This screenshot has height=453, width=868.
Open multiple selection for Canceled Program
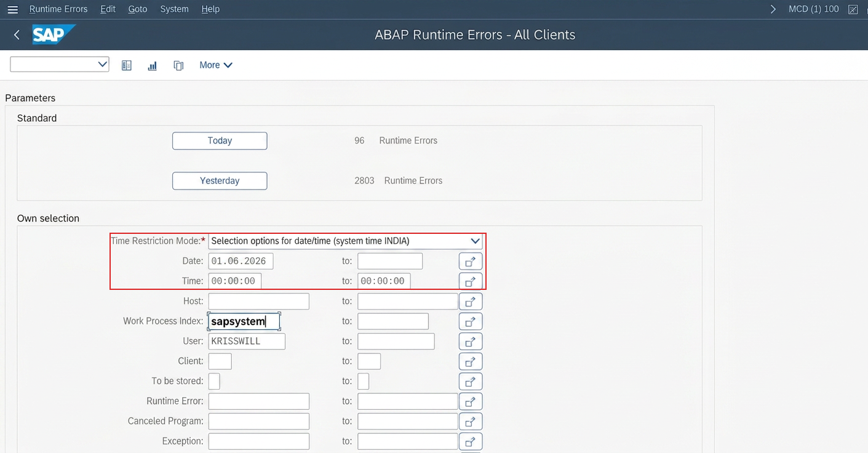pos(471,422)
